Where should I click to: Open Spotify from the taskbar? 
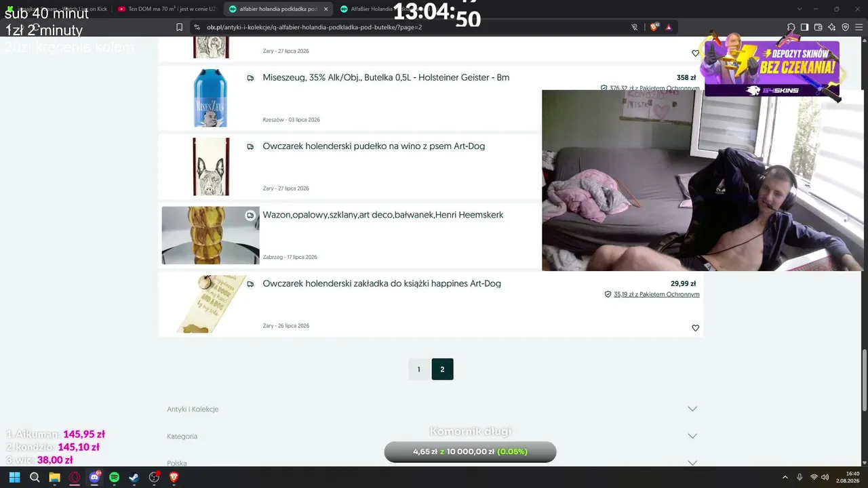tap(114, 477)
